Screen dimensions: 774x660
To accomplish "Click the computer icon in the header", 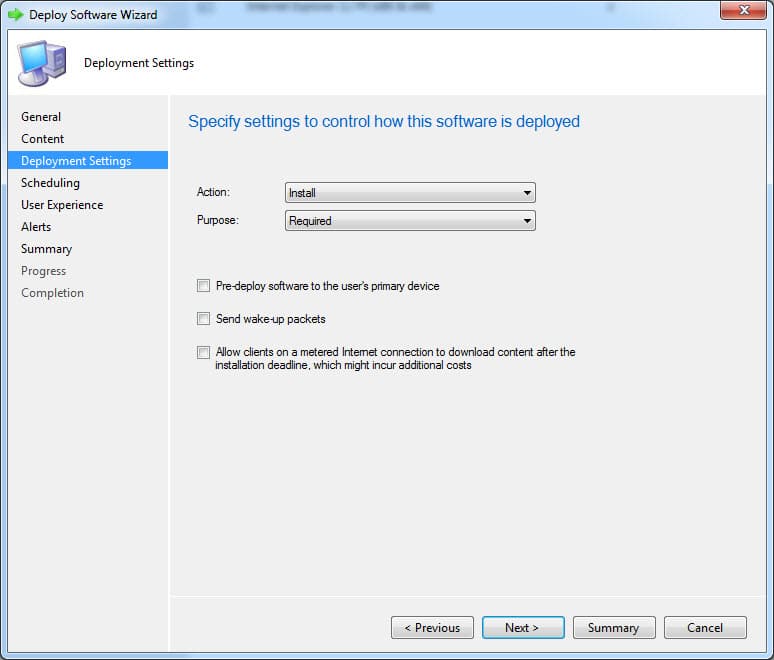I will 42,64.
